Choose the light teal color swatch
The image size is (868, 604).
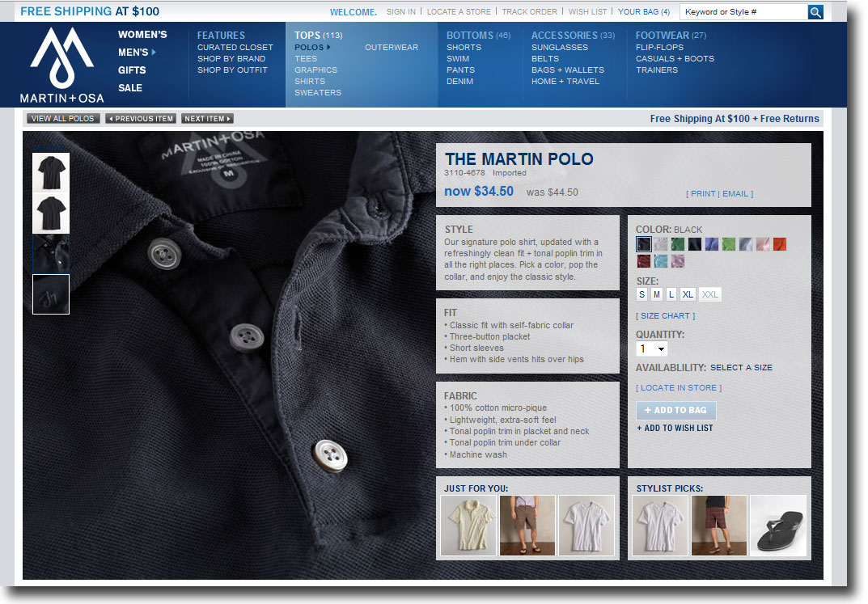(x=660, y=261)
